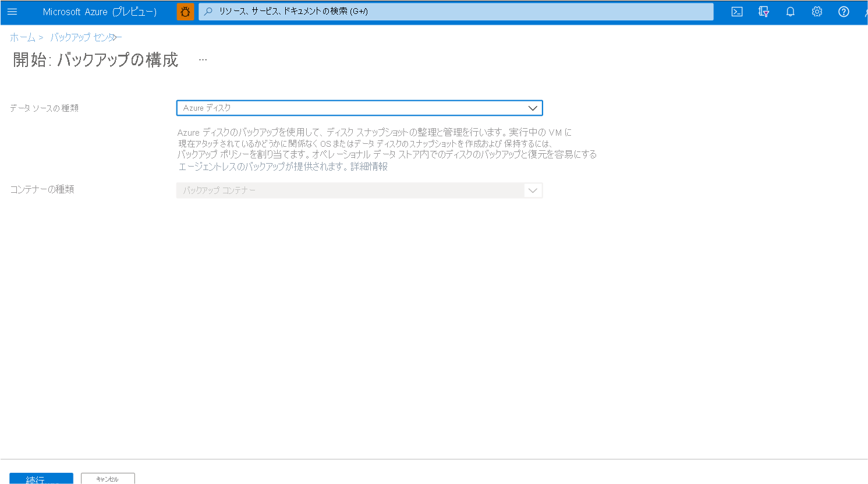Open the 詳細情報 link
The width and height of the screenshot is (868, 484).
(369, 167)
